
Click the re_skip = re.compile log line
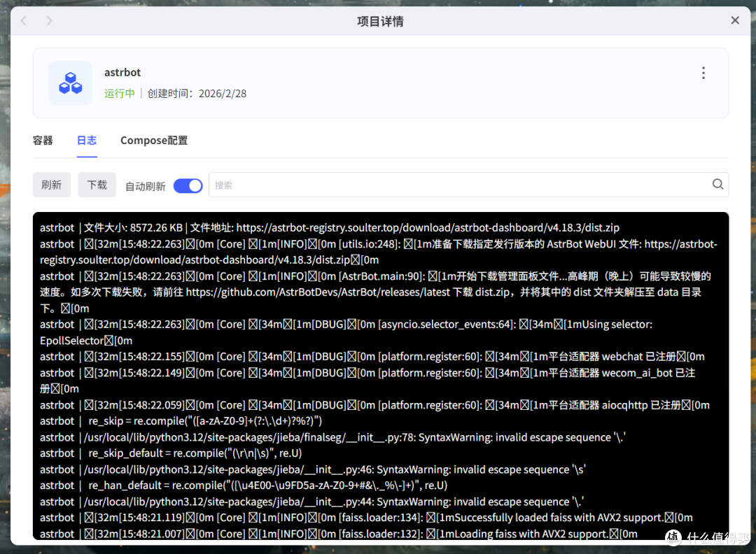tap(181, 421)
